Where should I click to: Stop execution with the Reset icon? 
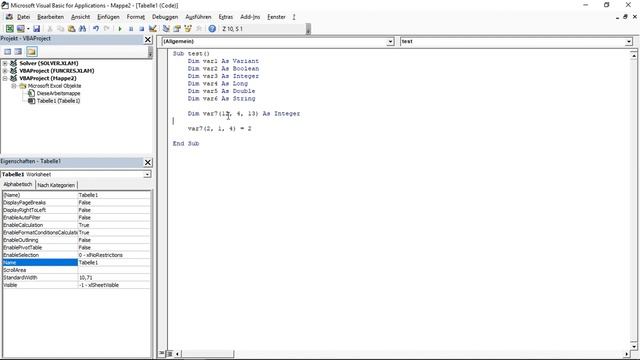pos(141,29)
